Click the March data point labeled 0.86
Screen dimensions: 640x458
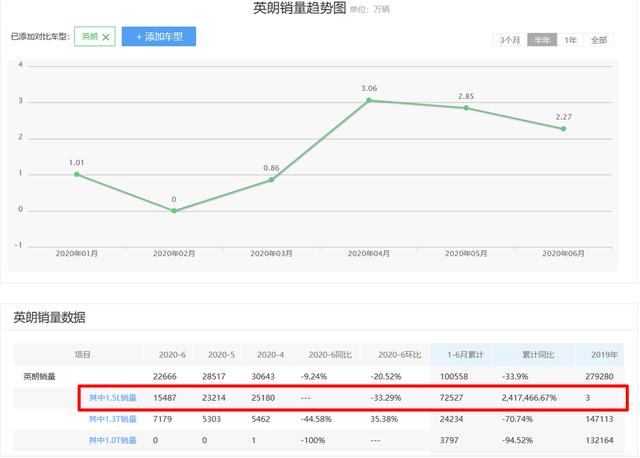click(x=271, y=179)
